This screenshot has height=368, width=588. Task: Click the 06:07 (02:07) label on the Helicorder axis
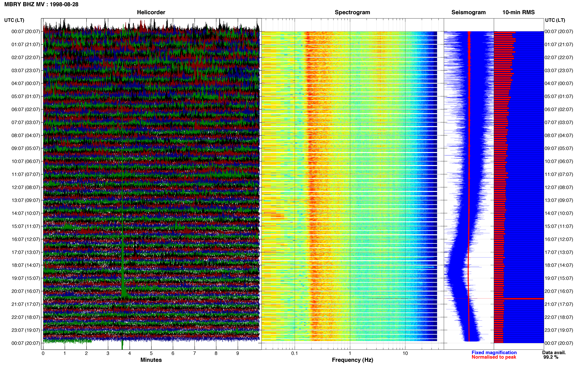pyautogui.click(x=26, y=109)
